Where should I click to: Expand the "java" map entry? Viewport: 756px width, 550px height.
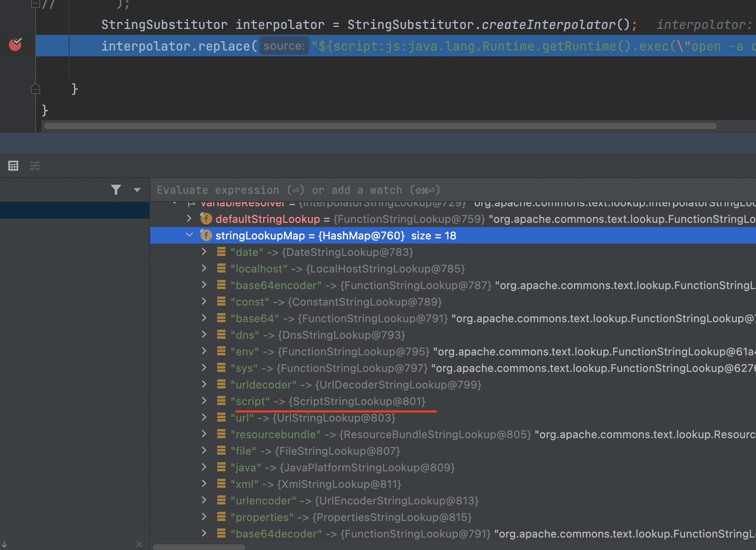click(x=204, y=467)
